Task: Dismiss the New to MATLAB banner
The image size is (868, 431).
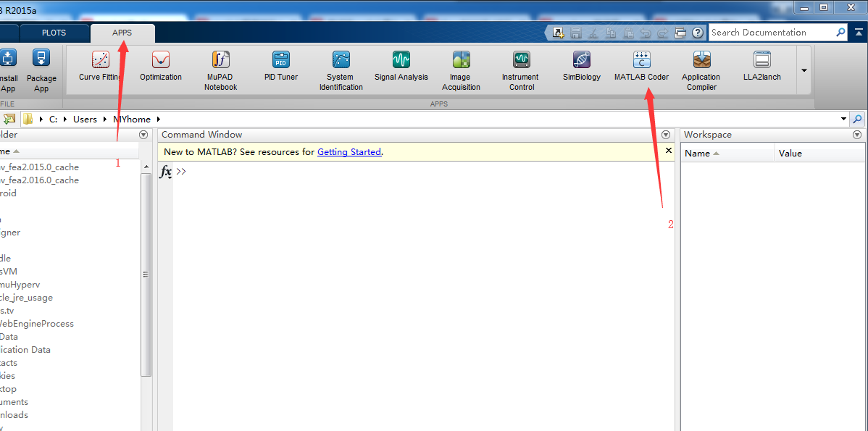Action: (669, 151)
